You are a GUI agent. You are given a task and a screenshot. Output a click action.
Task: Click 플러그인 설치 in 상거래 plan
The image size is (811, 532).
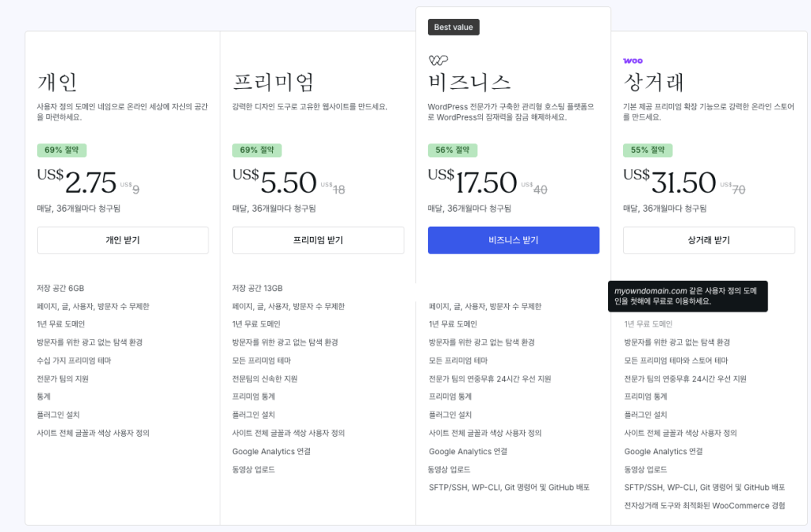[x=645, y=415]
